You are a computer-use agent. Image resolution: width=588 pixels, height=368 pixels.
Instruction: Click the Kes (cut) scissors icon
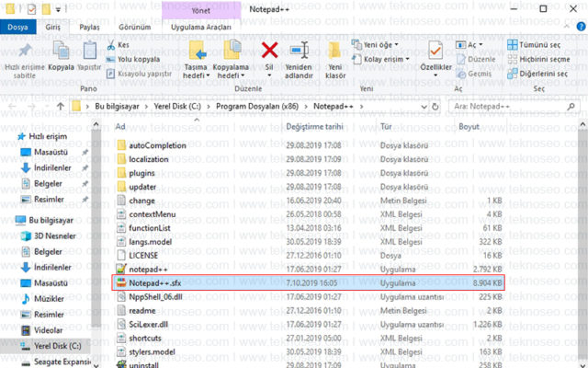pos(111,45)
